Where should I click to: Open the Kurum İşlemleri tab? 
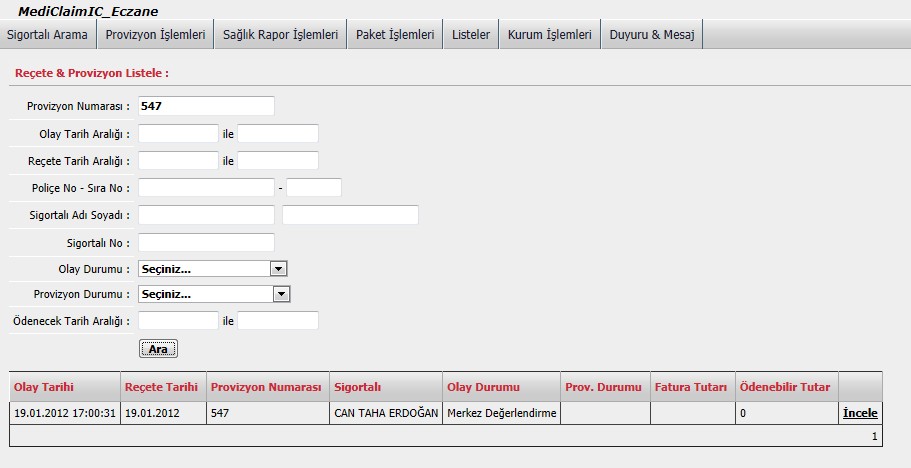549,34
